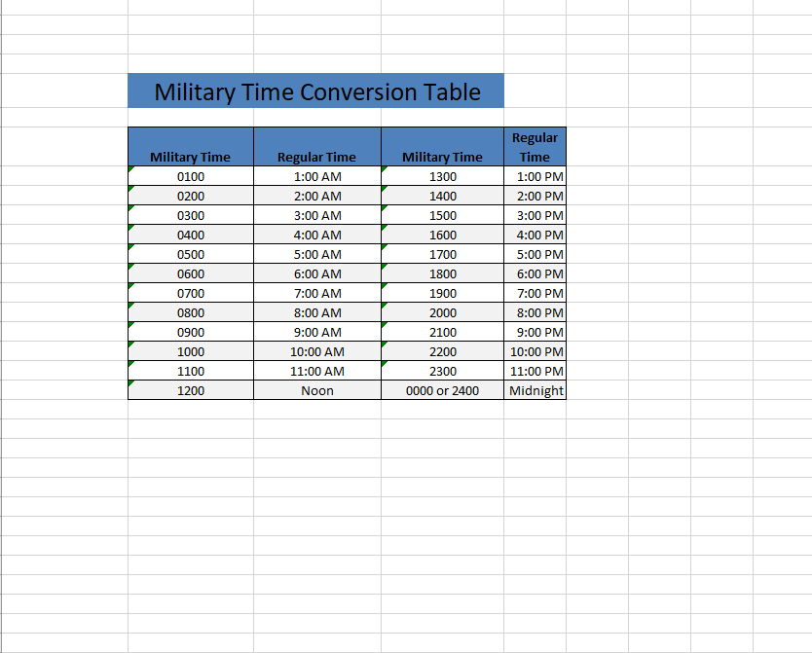Select the 11:00 PM cell
This screenshot has width=812, height=653.
[x=535, y=371]
